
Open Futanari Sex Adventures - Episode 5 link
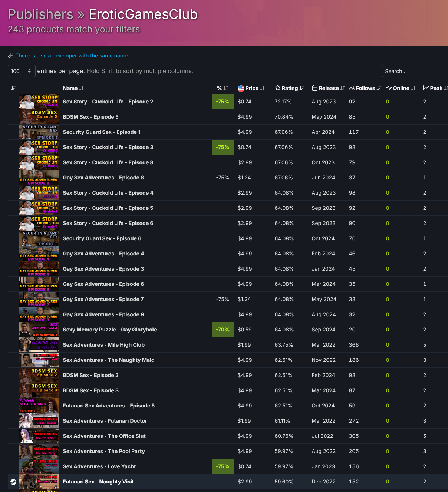click(x=109, y=406)
